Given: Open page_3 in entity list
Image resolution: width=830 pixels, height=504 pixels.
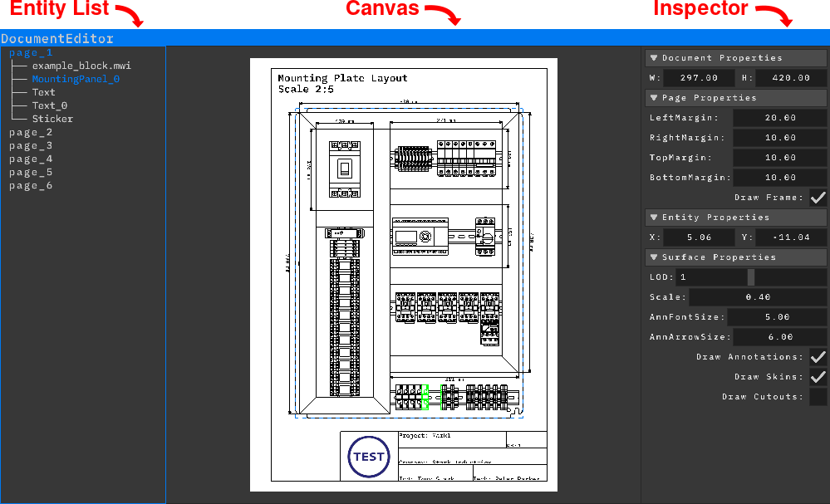Looking at the screenshot, I should [x=31, y=145].
